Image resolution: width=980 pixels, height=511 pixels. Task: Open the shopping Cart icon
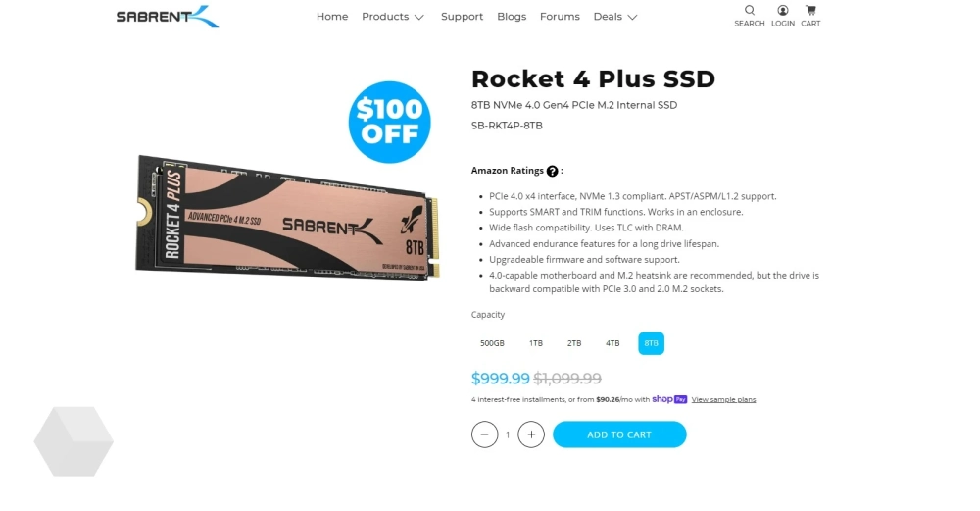coord(810,17)
